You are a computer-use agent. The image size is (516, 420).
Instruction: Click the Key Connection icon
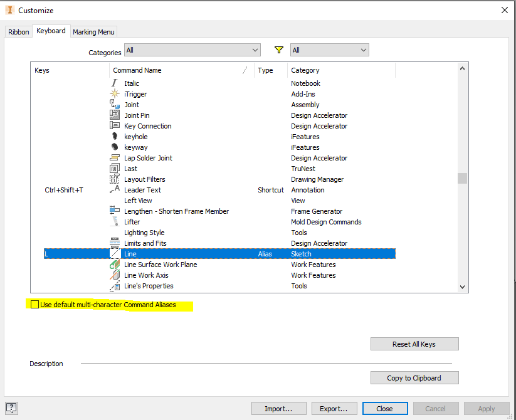click(x=115, y=126)
